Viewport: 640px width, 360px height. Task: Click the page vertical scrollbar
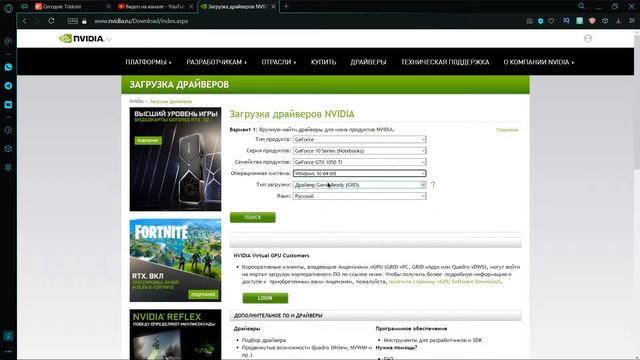[637, 102]
